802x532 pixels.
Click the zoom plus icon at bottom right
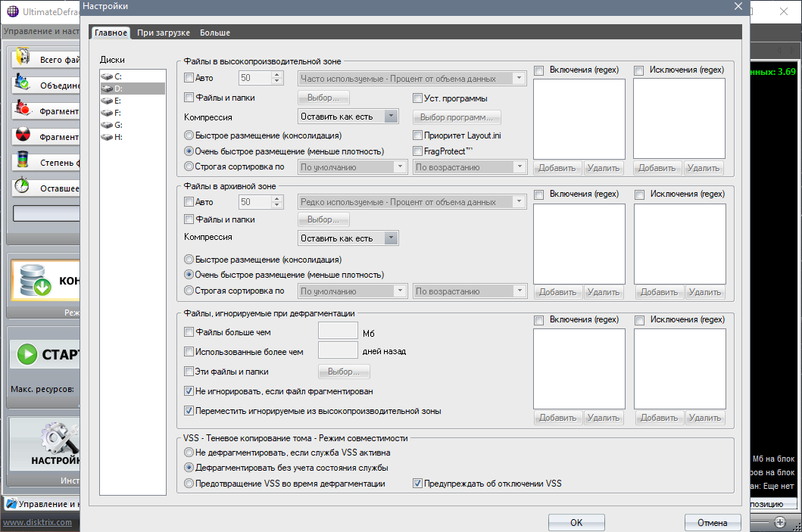tap(780, 522)
